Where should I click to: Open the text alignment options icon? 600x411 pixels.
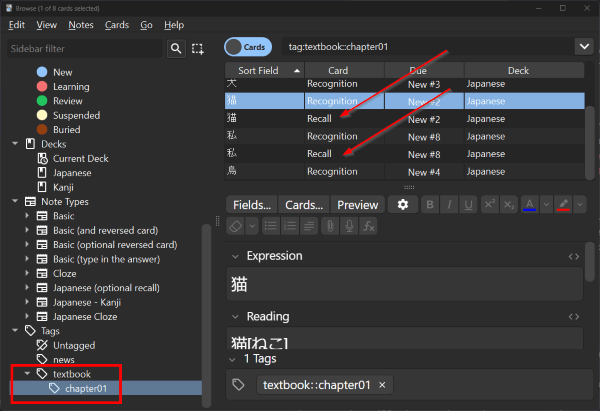click(x=309, y=226)
